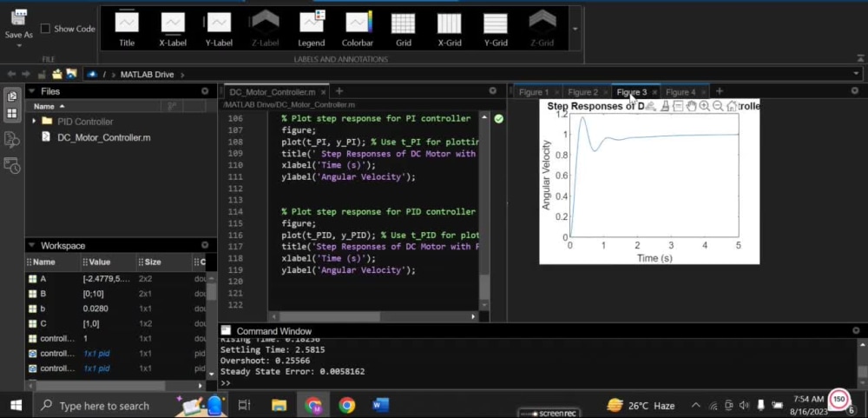868x418 pixels.
Task: Go back with the folder back arrow
Action: [x=11, y=74]
